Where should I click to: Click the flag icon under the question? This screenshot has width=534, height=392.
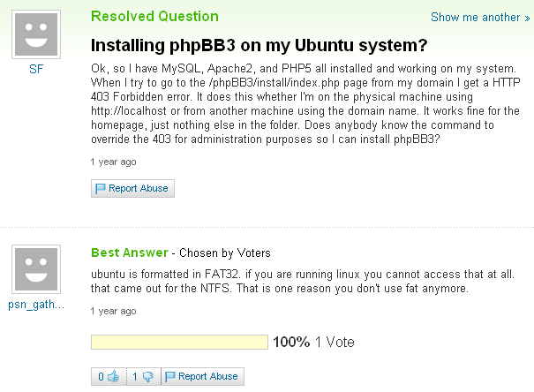coord(101,188)
